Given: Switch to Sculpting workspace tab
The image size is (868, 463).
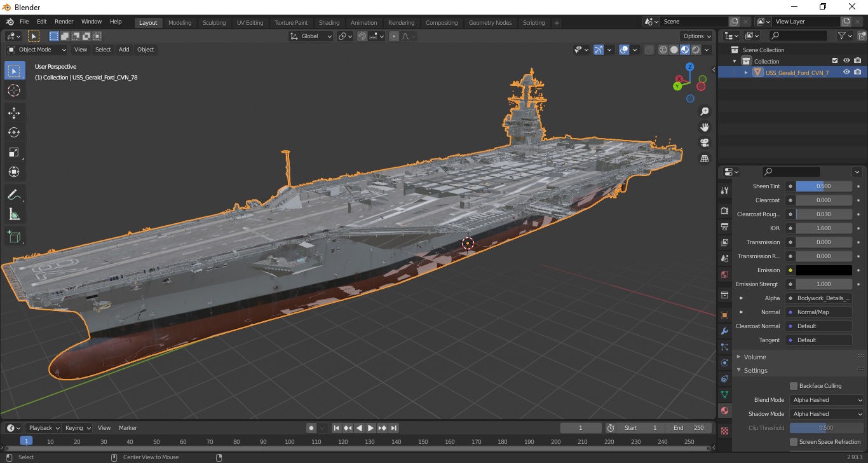Looking at the screenshot, I should (x=214, y=23).
